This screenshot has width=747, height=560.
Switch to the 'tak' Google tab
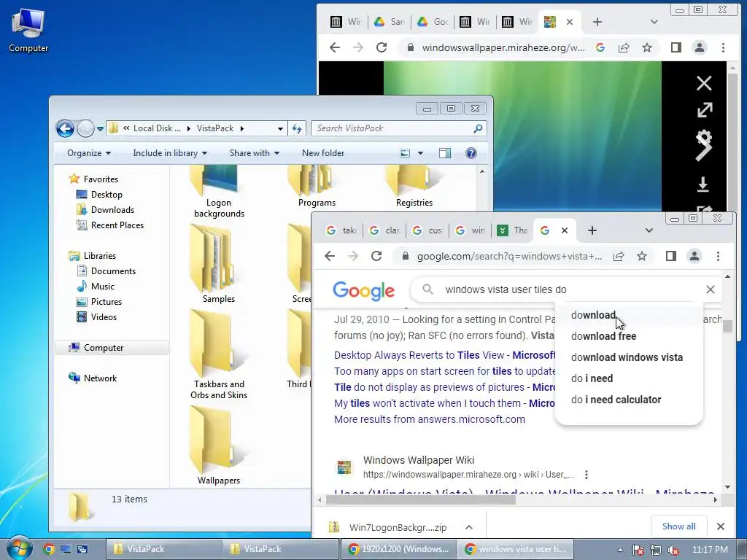pyautogui.click(x=341, y=230)
